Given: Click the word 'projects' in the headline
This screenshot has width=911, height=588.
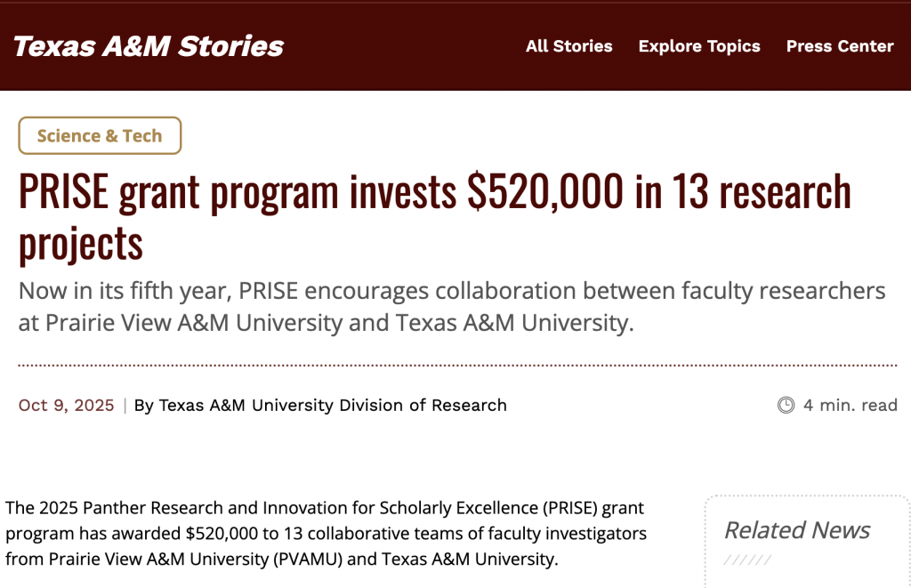Looking at the screenshot, I should click(80, 242).
